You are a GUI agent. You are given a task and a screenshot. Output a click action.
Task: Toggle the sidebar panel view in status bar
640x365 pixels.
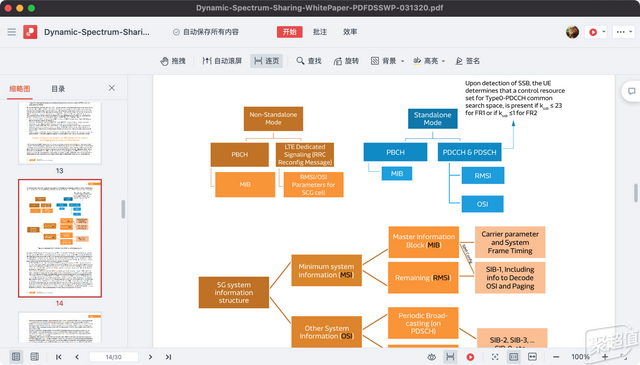coord(16,357)
